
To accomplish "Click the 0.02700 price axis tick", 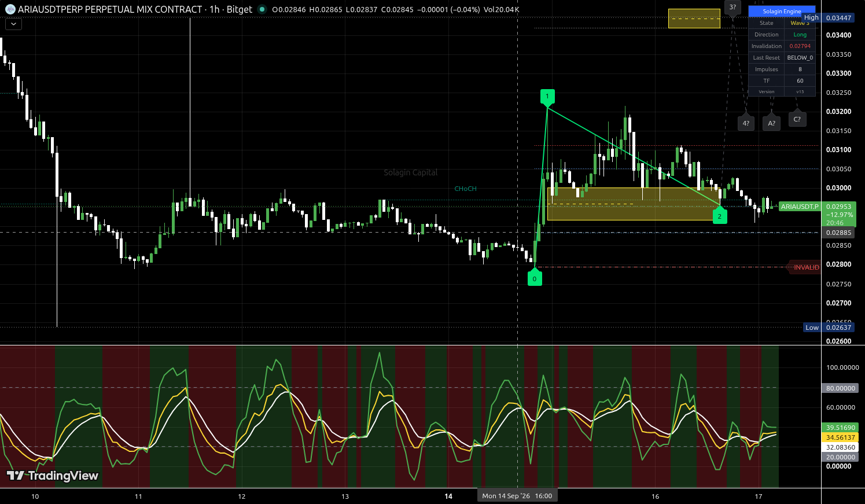I will [838, 303].
